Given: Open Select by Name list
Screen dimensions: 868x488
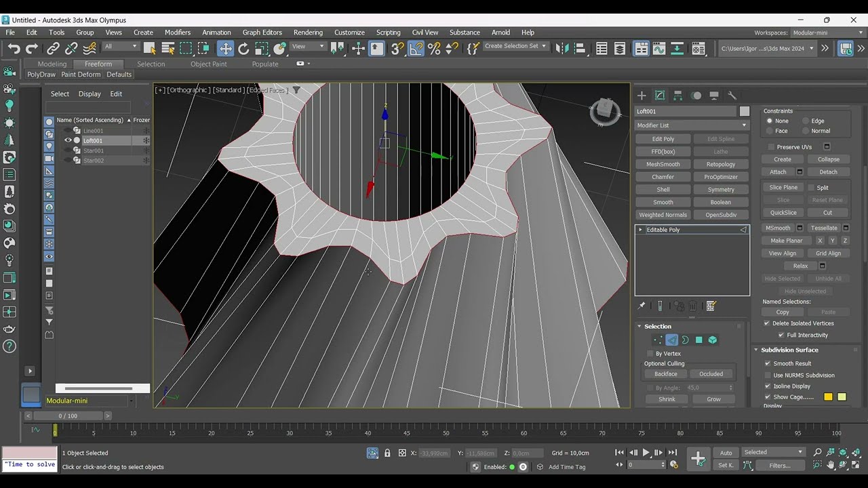Looking at the screenshot, I should pyautogui.click(x=167, y=48).
